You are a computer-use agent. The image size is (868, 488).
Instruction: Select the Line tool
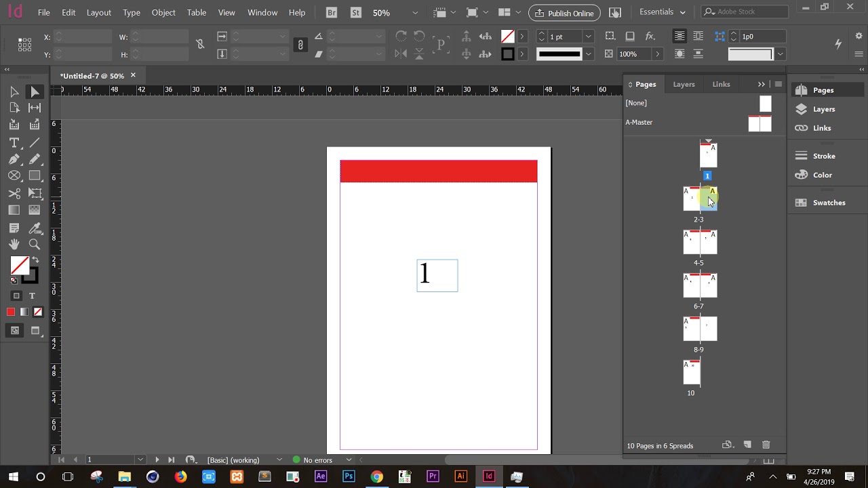(35, 142)
